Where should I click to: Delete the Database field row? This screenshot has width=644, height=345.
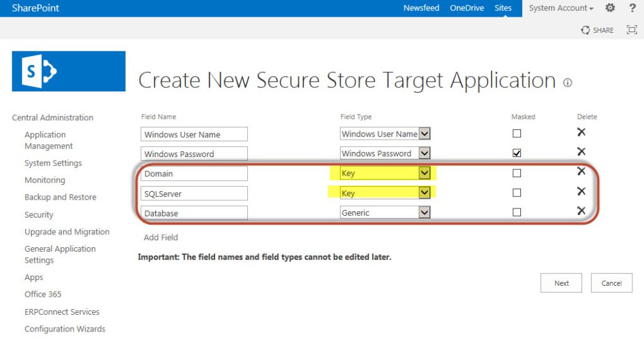click(581, 210)
